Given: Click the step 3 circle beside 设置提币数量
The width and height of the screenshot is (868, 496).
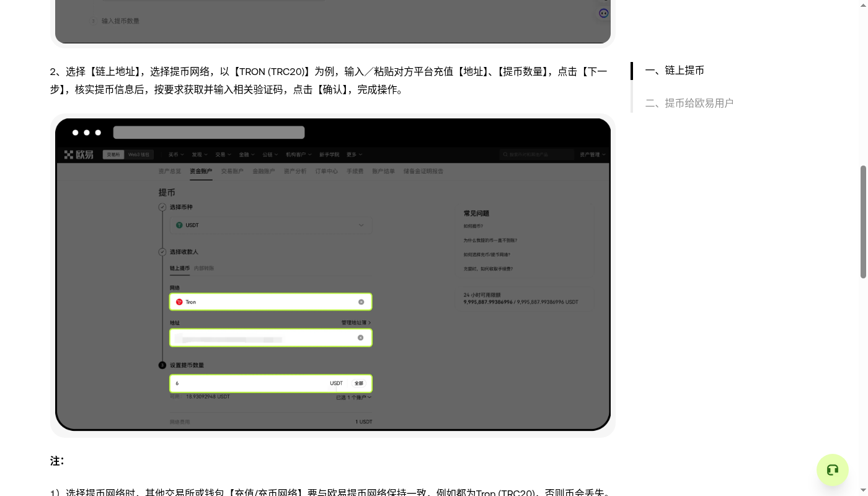Looking at the screenshot, I should click(x=162, y=365).
